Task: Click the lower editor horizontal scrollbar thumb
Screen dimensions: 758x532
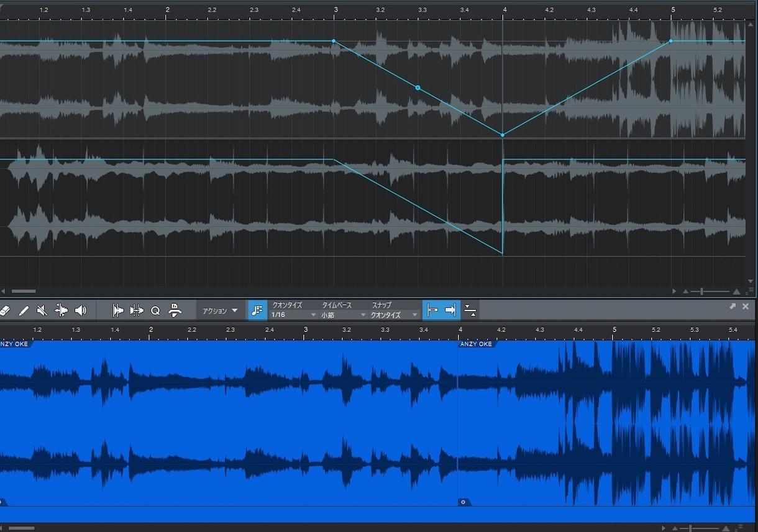Action: 21,528
